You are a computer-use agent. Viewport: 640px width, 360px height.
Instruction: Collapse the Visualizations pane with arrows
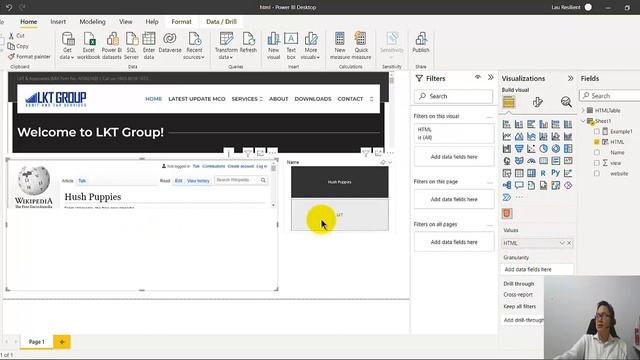[570, 78]
